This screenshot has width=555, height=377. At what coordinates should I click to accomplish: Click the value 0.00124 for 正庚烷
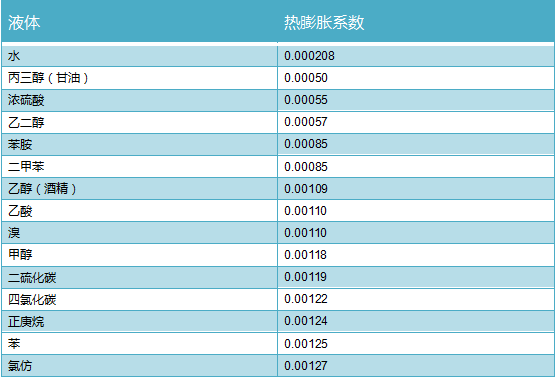305,321
